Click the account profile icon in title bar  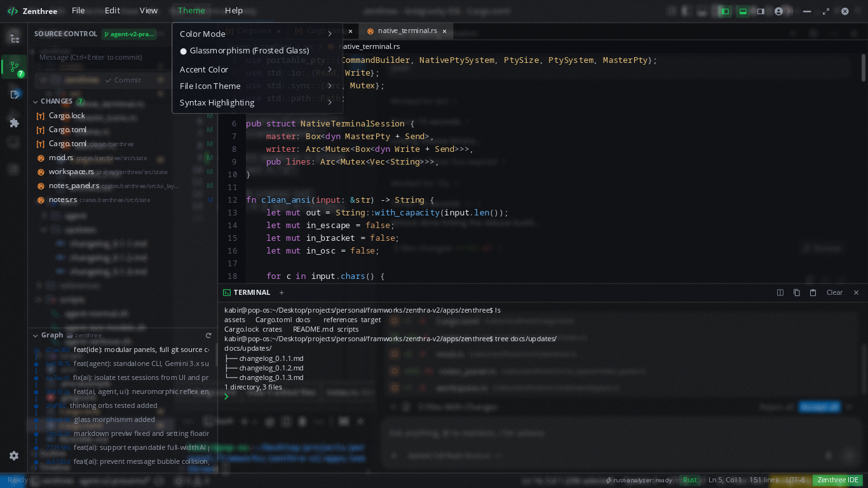pyautogui.click(x=779, y=11)
